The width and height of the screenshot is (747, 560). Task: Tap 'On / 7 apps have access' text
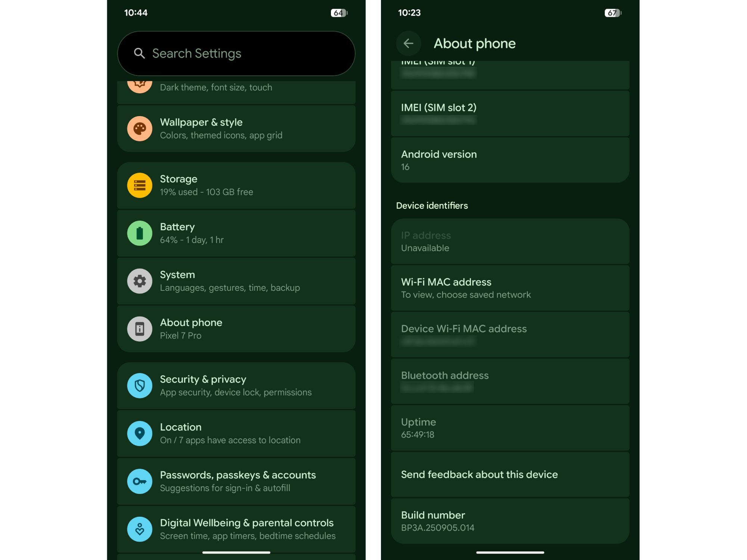point(230,440)
